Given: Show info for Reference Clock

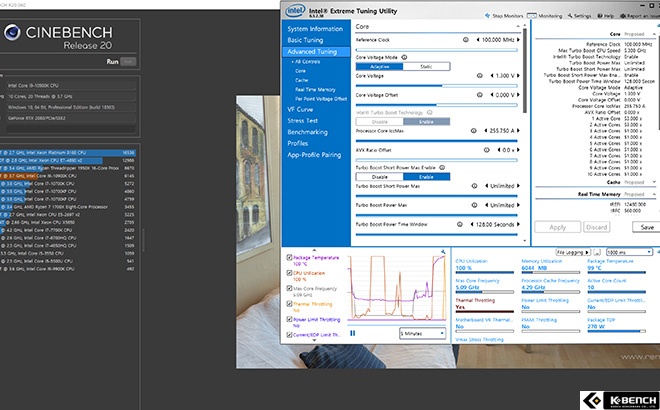Looking at the screenshot, I should tap(466, 40).
